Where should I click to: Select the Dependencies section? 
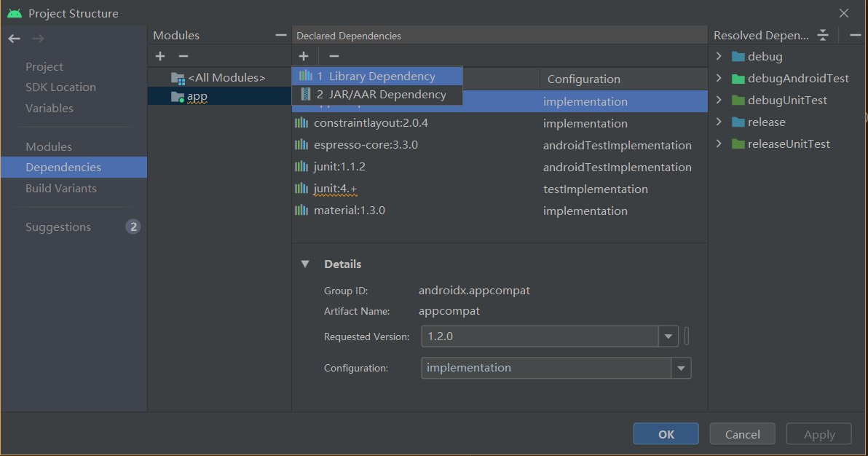tap(74, 168)
